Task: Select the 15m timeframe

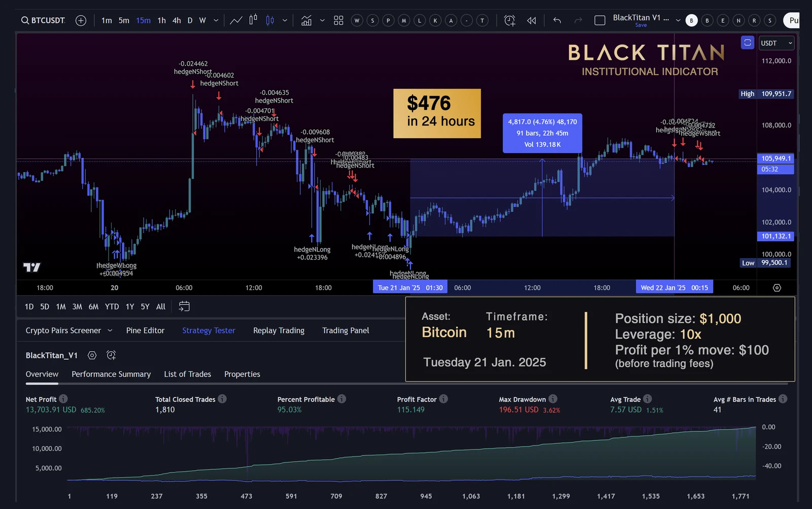Action: [143, 20]
